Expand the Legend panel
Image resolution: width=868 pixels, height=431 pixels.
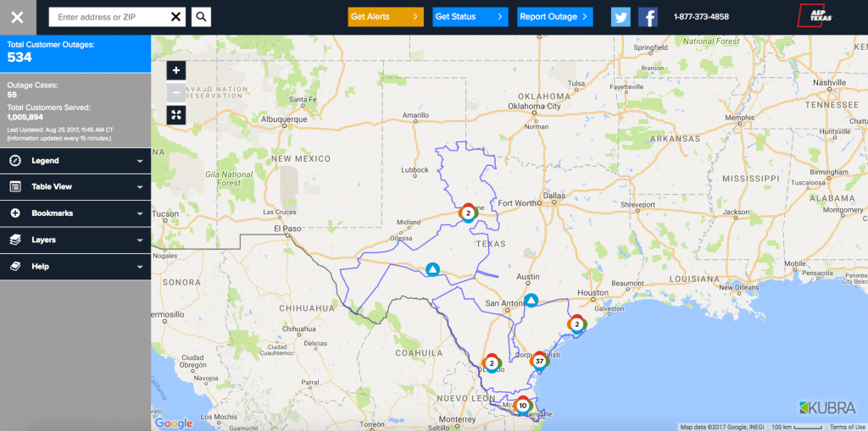coord(75,161)
